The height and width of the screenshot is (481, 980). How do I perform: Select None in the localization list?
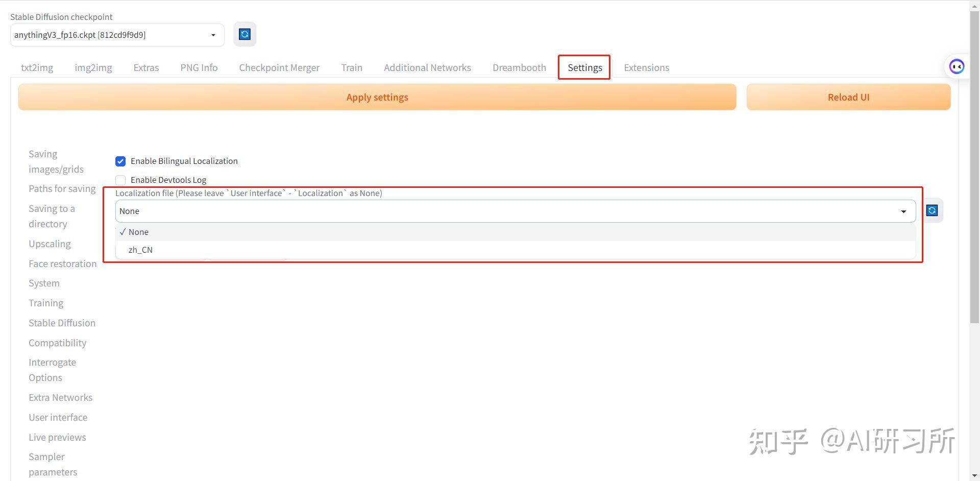[138, 231]
